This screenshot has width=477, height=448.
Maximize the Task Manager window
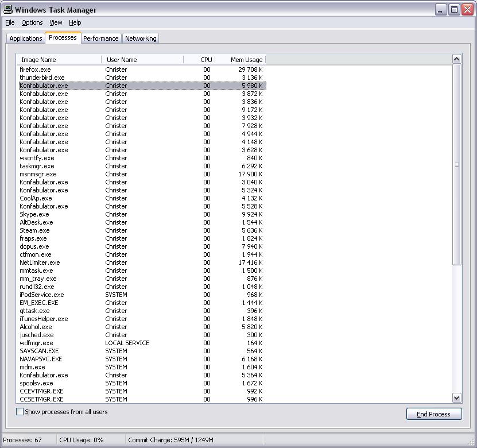[x=454, y=10]
